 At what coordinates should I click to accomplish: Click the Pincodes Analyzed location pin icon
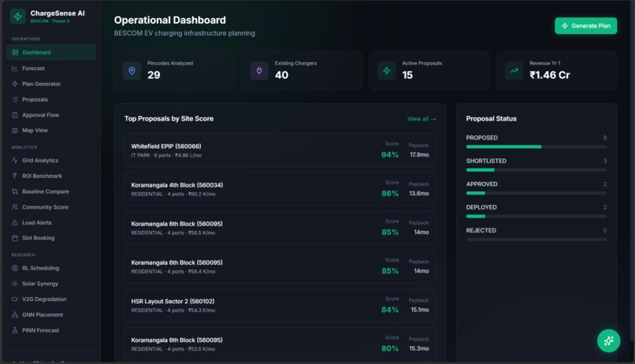[132, 71]
